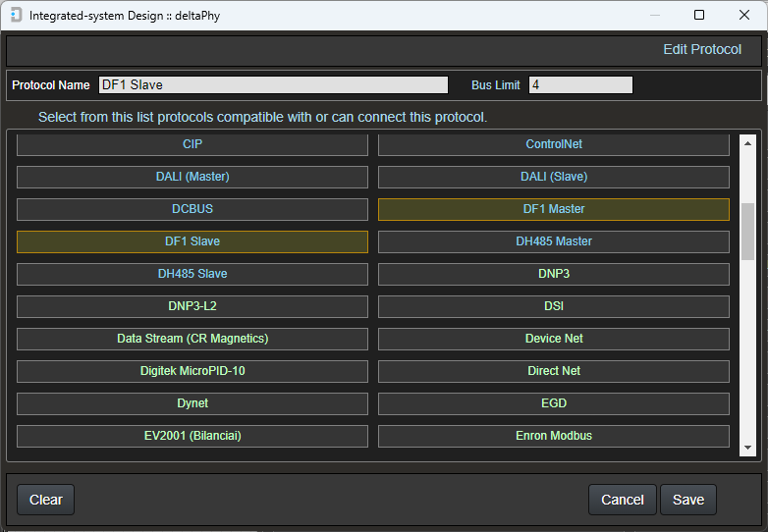Deselect the DF1 Master protocol
The image size is (768, 532).
point(554,209)
